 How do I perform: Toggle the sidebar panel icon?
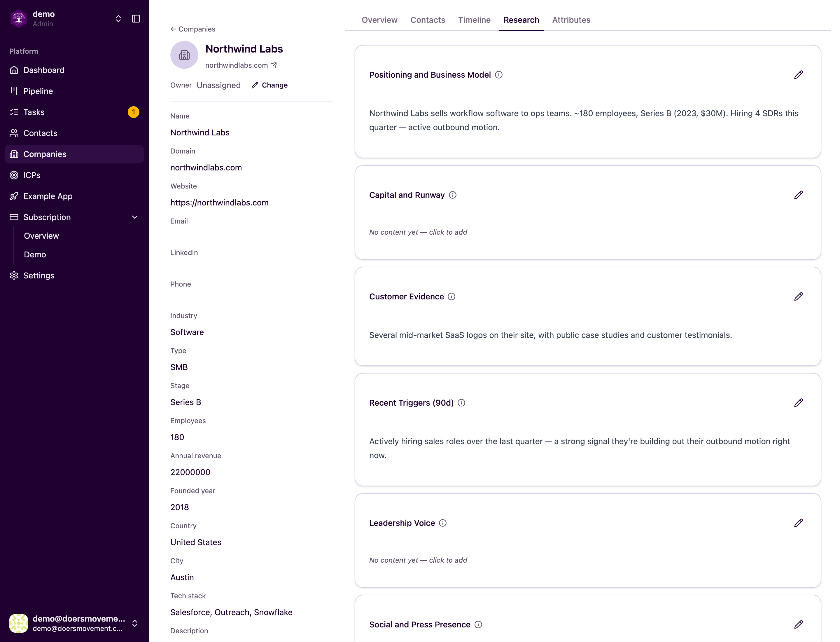point(136,19)
